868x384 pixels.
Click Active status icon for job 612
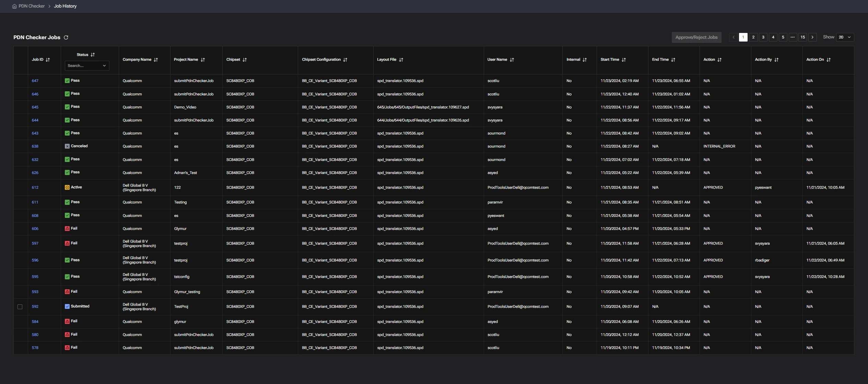coord(67,187)
